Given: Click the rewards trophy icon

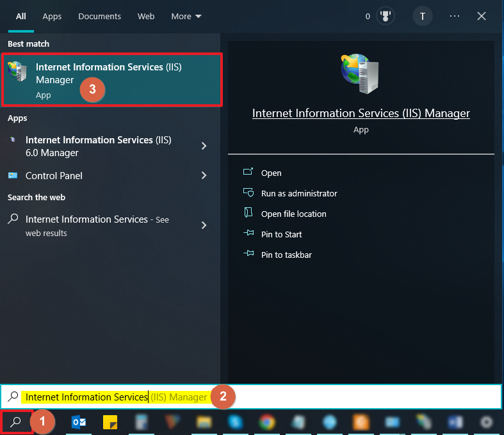Looking at the screenshot, I should [x=385, y=16].
